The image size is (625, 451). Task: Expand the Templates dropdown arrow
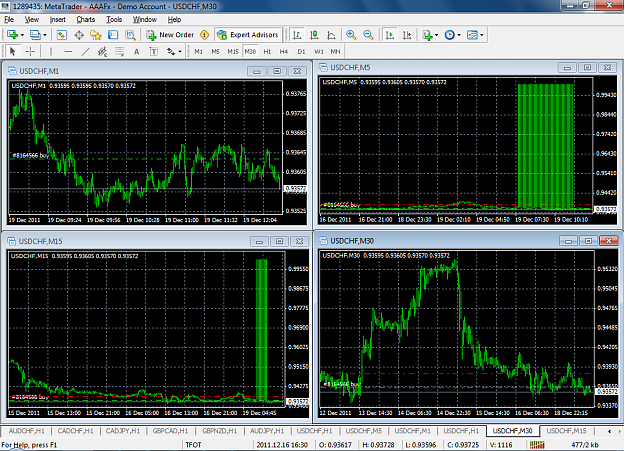[482, 35]
